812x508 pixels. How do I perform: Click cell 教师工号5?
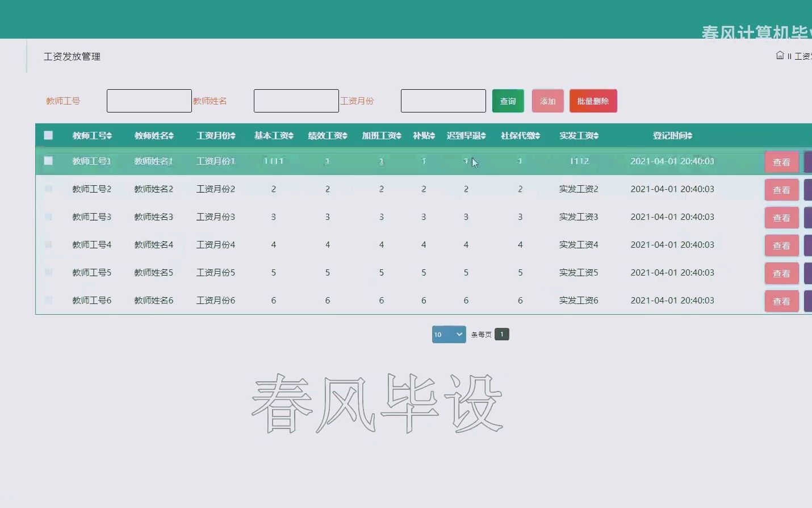point(91,272)
